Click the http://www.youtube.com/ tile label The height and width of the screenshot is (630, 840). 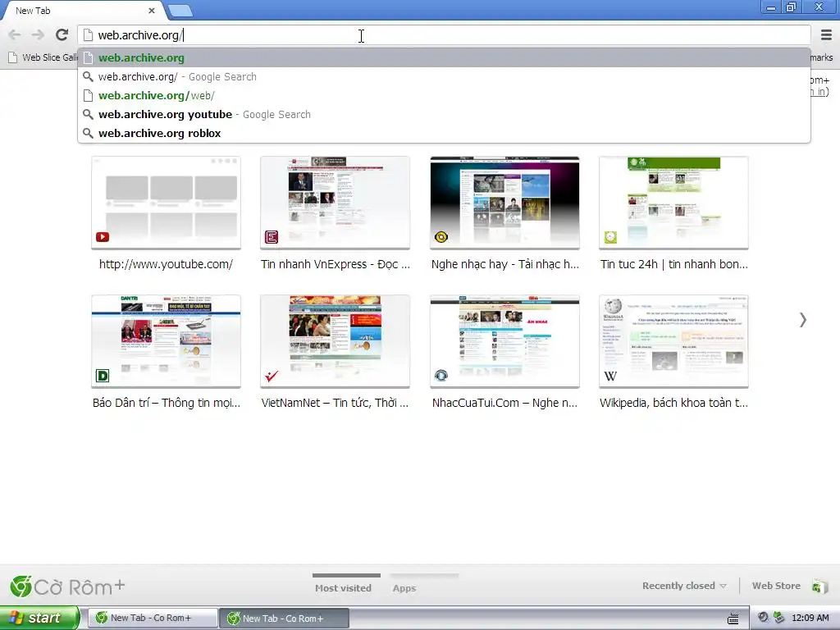(166, 264)
